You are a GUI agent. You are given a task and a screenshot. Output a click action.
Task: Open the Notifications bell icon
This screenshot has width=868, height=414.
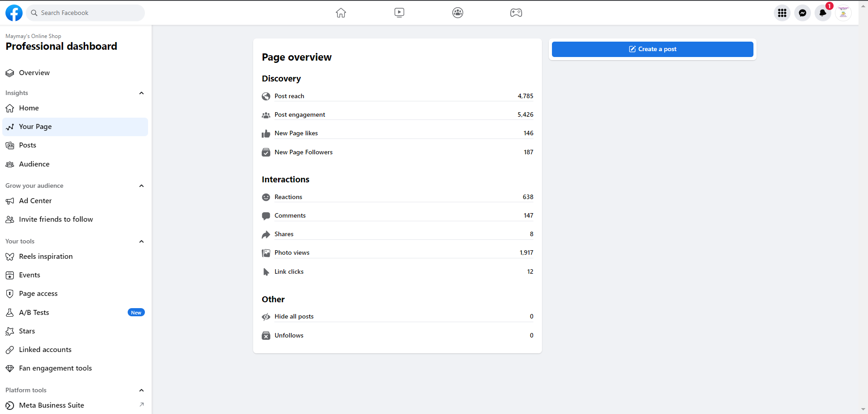click(x=823, y=13)
